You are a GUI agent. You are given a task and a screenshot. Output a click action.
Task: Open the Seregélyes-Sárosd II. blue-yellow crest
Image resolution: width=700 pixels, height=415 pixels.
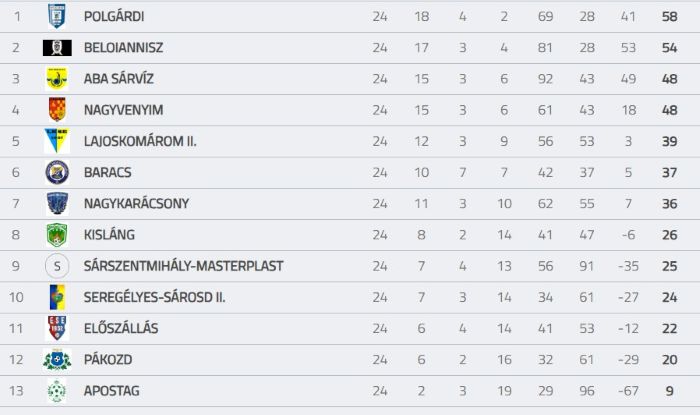(57, 297)
